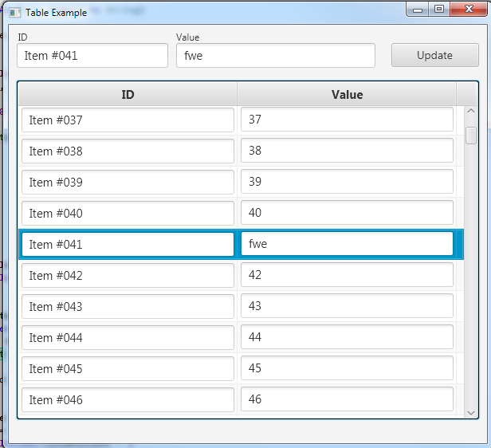Click the top Value input field
The image size is (491, 448).
pos(275,56)
